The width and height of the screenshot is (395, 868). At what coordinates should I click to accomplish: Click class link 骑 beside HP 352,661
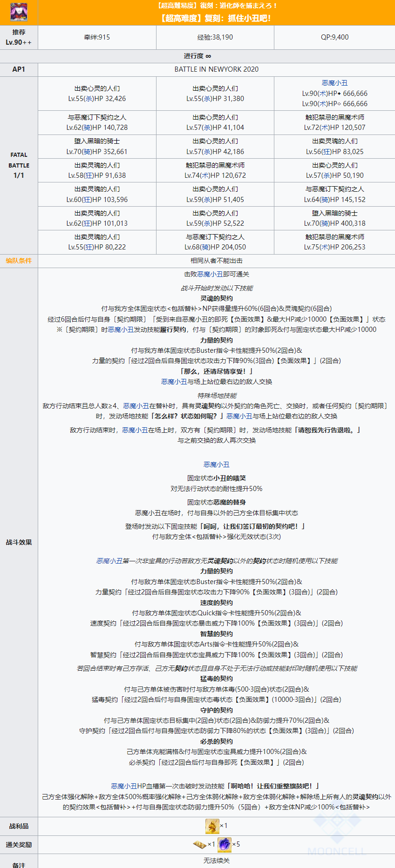click(87, 152)
